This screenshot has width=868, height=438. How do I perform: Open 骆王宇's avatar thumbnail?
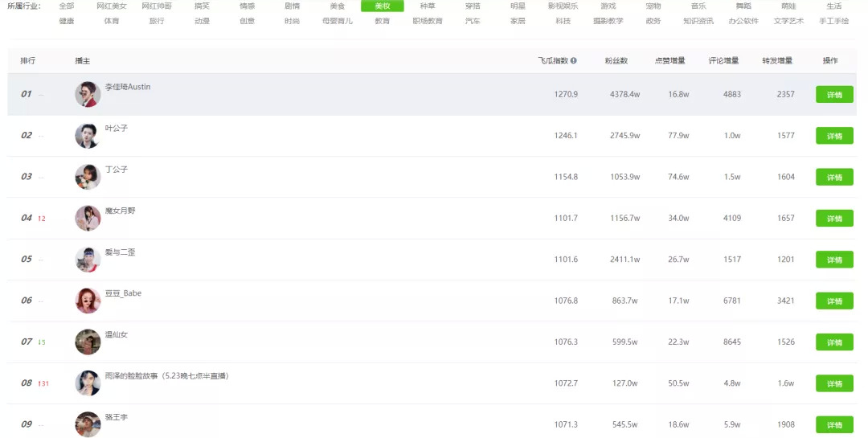[88, 424]
